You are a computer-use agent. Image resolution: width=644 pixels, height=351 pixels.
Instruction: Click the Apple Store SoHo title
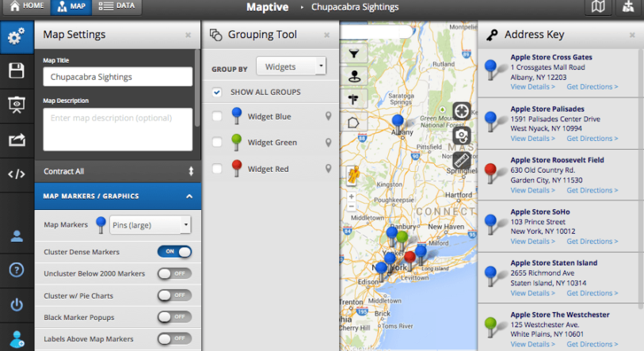click(540, 212)
